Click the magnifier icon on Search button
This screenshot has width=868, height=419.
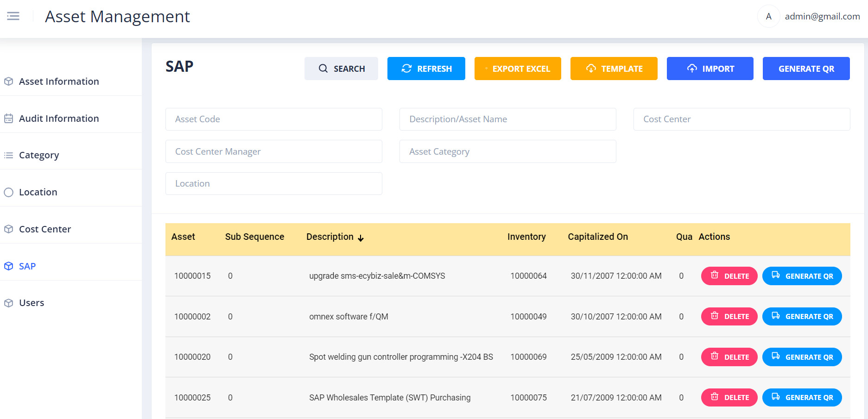pyautogui.click(x=323, y=69)
